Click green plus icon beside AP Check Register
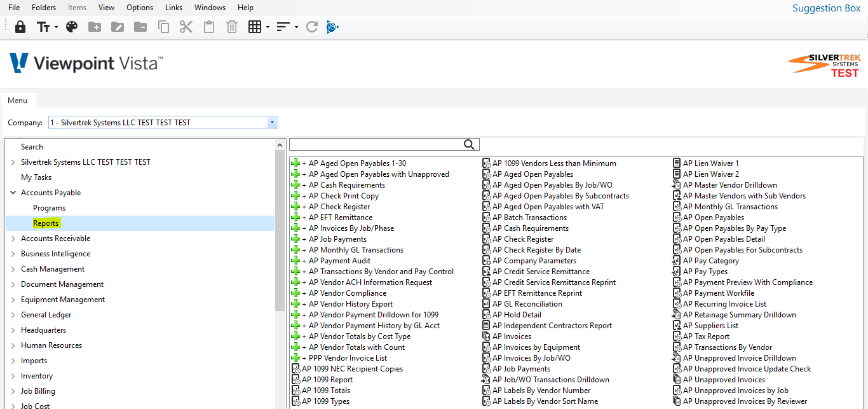Screen dimensions: 868x409 tap(295, 207)
